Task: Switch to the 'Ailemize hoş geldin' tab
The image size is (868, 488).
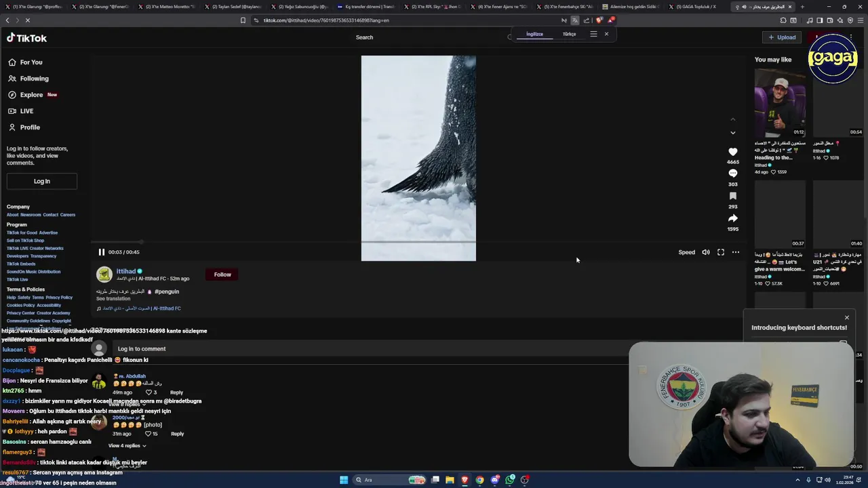Action: [x=631, y=7]
